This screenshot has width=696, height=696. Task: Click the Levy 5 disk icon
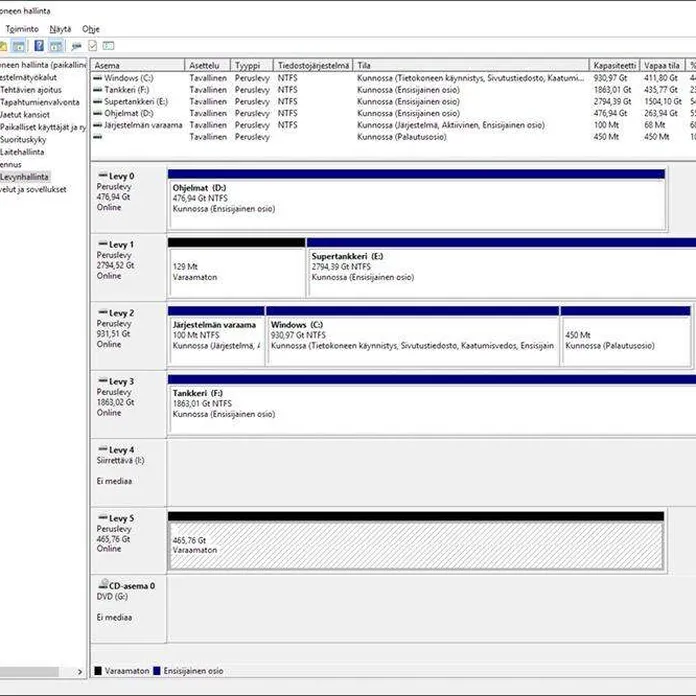(102, 518)
